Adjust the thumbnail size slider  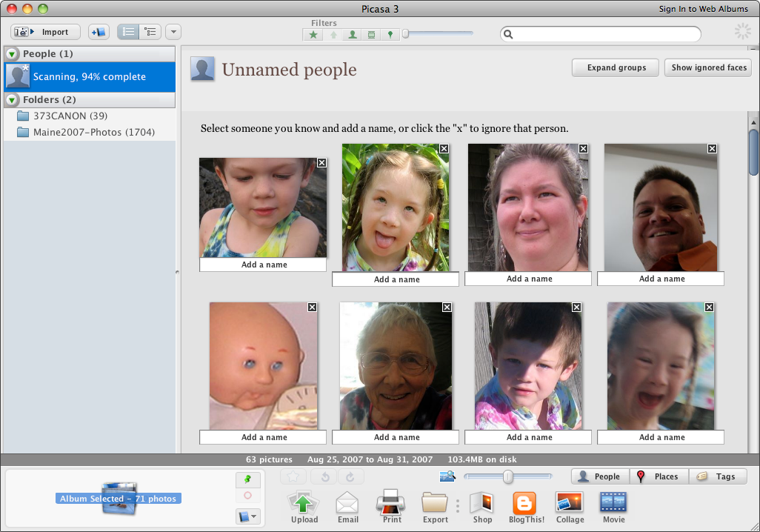[x=507, y=476]
